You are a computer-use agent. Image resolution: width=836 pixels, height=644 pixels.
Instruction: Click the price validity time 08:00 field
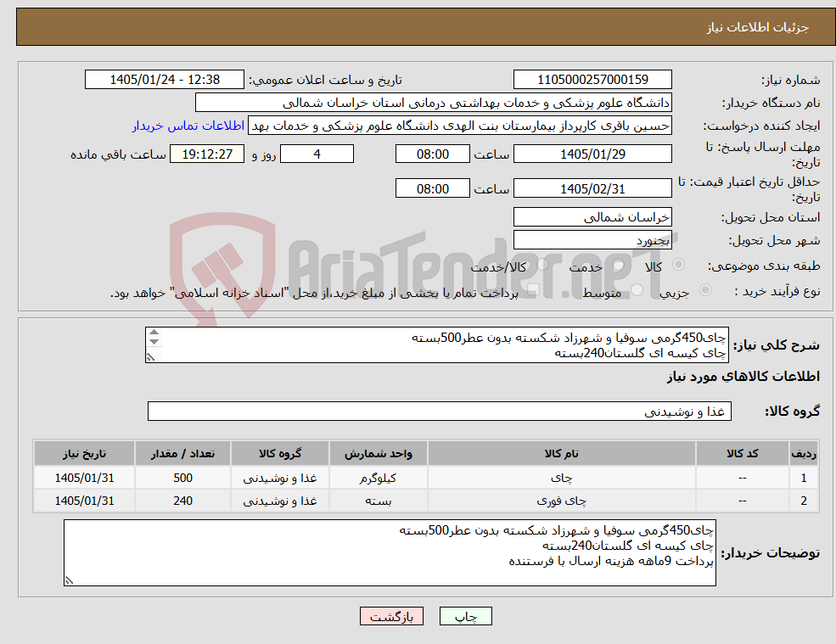(432, 188)
